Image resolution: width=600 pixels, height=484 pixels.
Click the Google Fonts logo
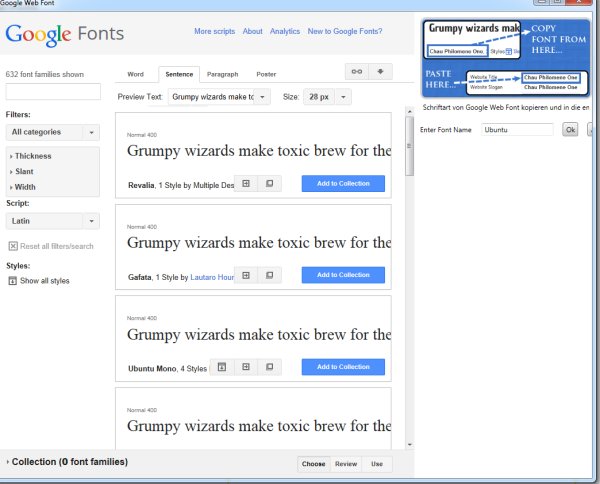click(65, 34)
